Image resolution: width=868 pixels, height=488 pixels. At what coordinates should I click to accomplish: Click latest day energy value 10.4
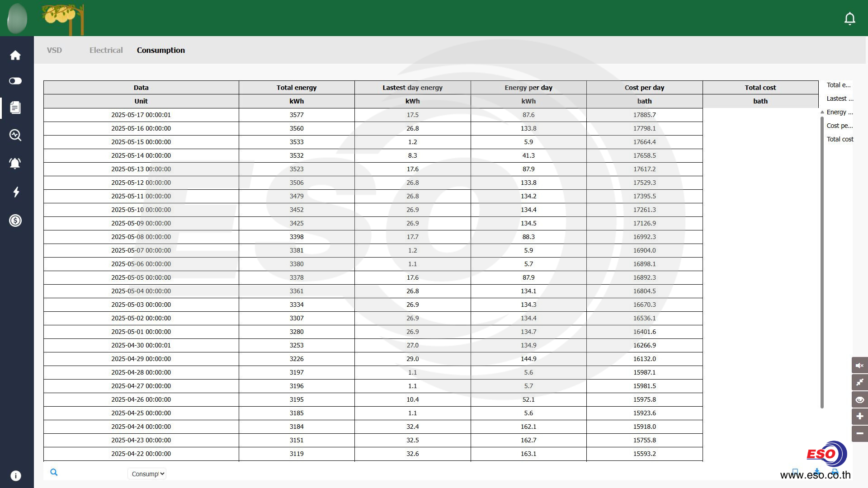[x=412, y=399]
